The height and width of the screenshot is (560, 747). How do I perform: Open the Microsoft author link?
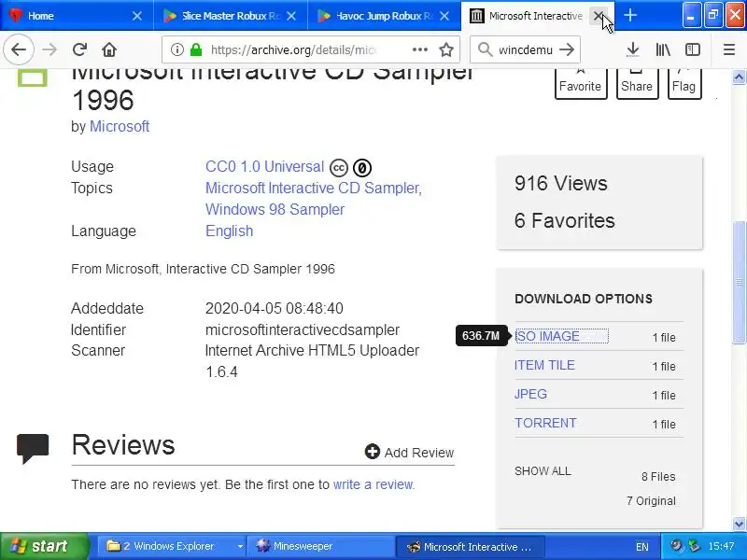coord(120,126)
